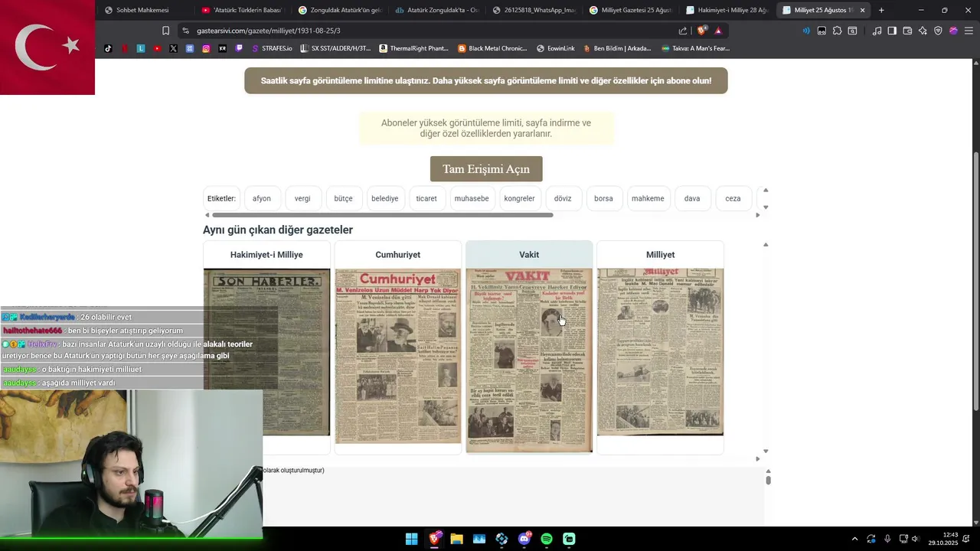
Task: Select the afyon tag
Action: (262, 198)
